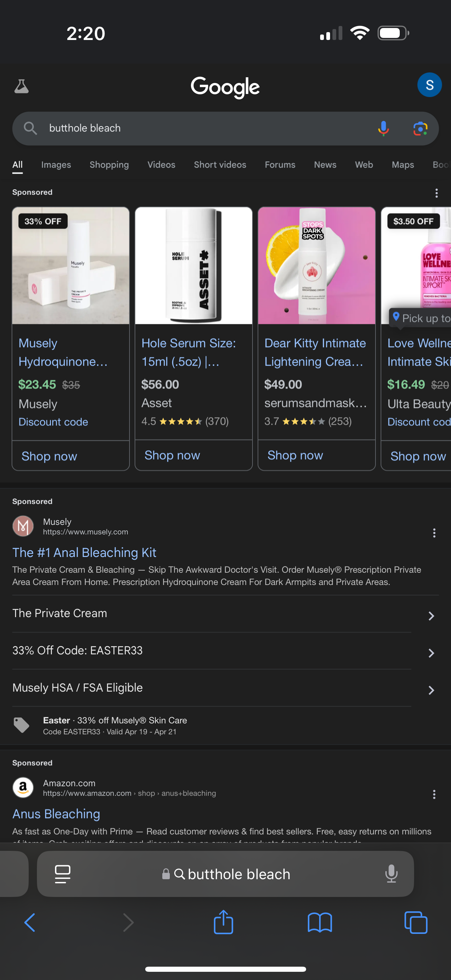Open Safari share sheet icon
Viewport: 451px width, 980px height.
[223, 922]
